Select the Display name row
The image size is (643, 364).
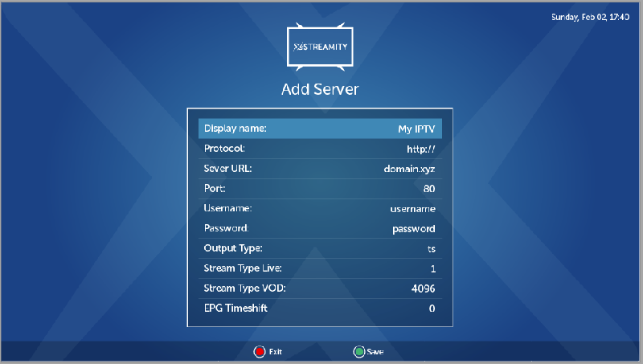pyautogui.click(x=320, y=129)
